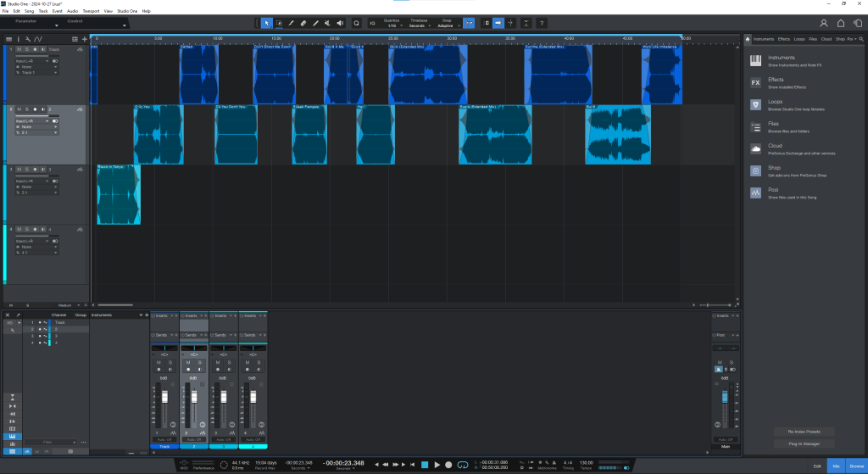Mute track 1 in the arrangement

coord(18,50)
